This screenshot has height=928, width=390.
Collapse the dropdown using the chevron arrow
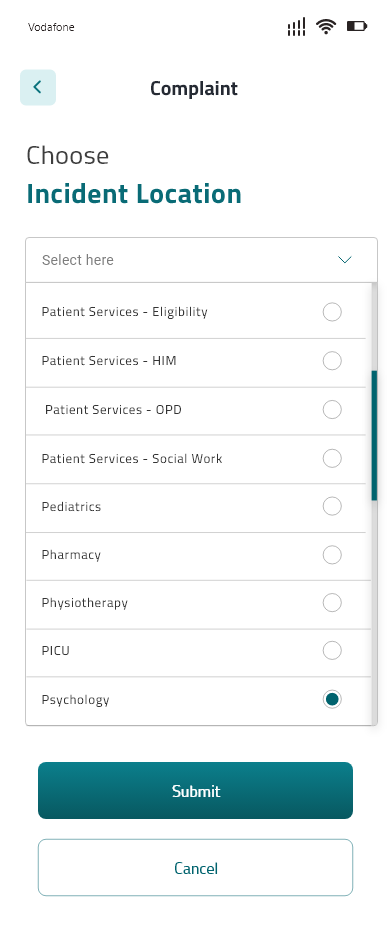(344, 260)
